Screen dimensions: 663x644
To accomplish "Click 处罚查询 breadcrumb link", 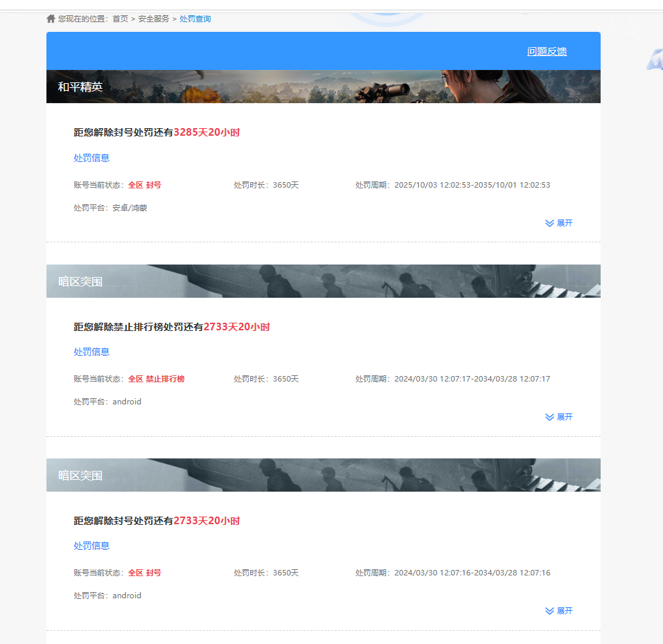I will (x=195, y=19).
